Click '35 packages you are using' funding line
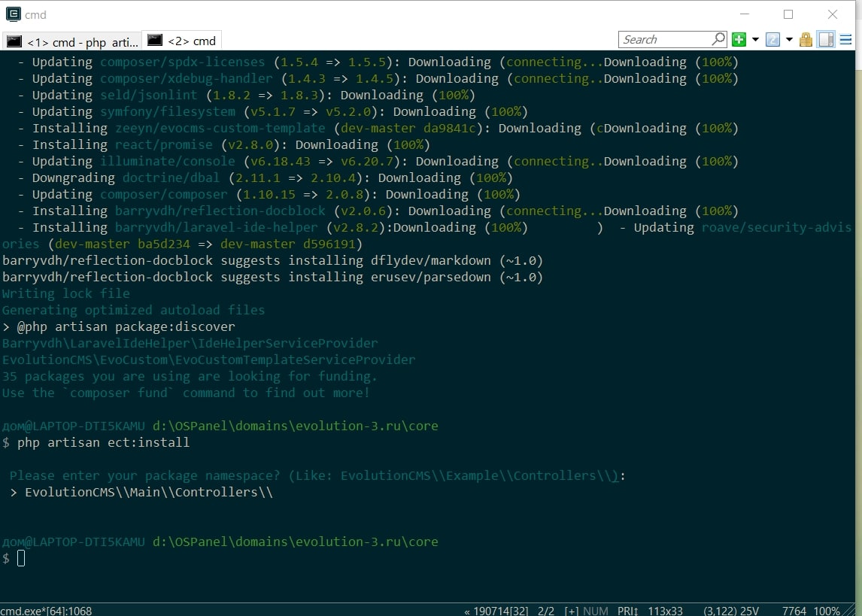This screenshot has width=862, height=616. (190, 376)
